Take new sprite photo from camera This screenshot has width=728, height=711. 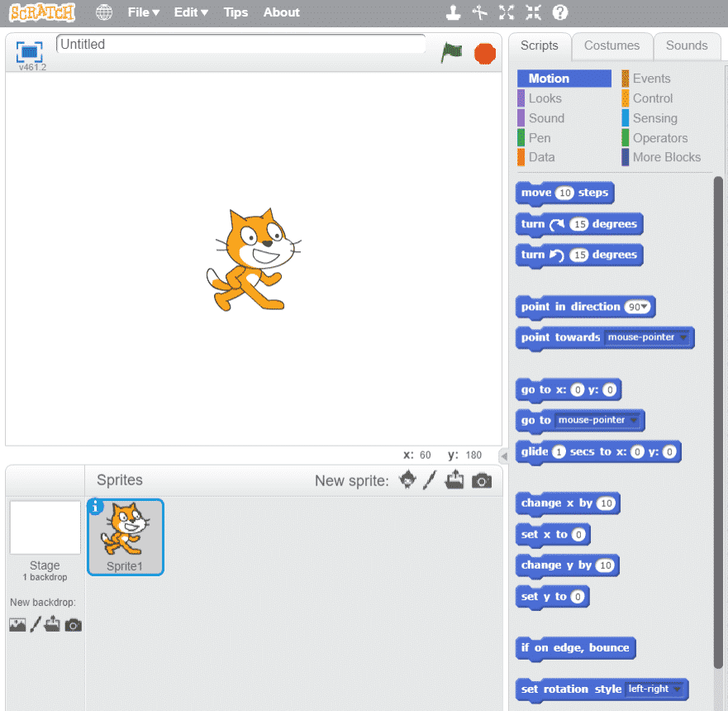482,480
